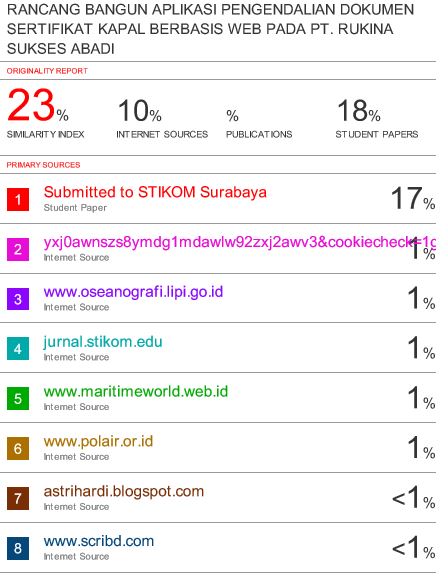Click the magenta number 2 source badge

[x=18, y=249]
